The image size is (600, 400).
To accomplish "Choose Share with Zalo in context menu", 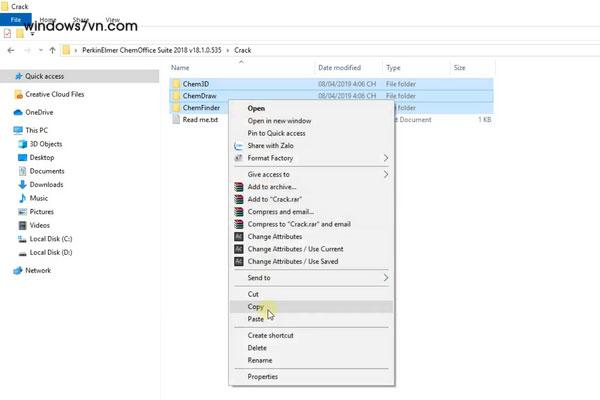I will click(270, 146).
